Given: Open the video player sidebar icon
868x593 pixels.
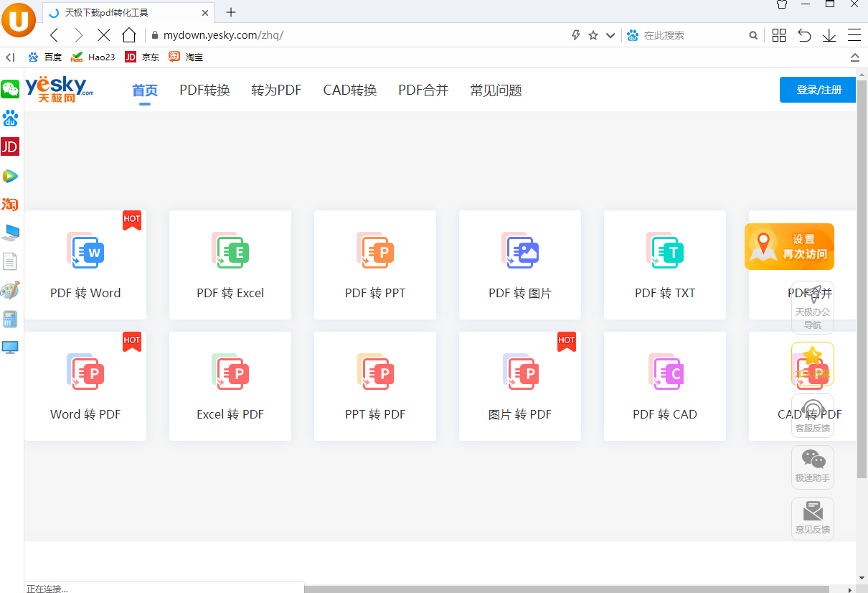Looking at the screenshot, I should click(10, 176).
